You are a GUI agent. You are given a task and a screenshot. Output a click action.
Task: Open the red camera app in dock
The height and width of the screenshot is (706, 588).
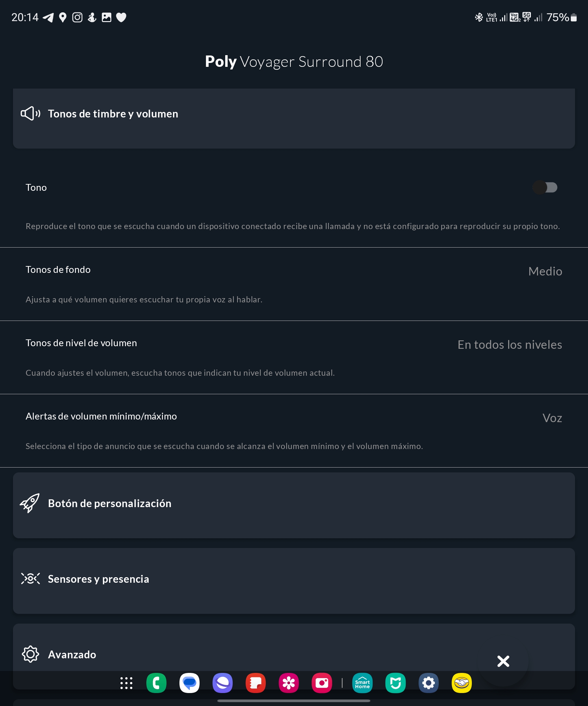[322, 683]
